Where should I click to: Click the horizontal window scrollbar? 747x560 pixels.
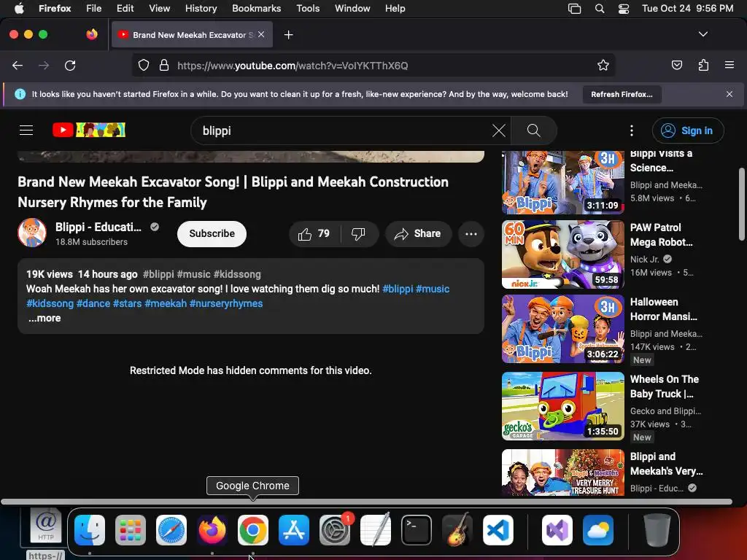point(366,502)
